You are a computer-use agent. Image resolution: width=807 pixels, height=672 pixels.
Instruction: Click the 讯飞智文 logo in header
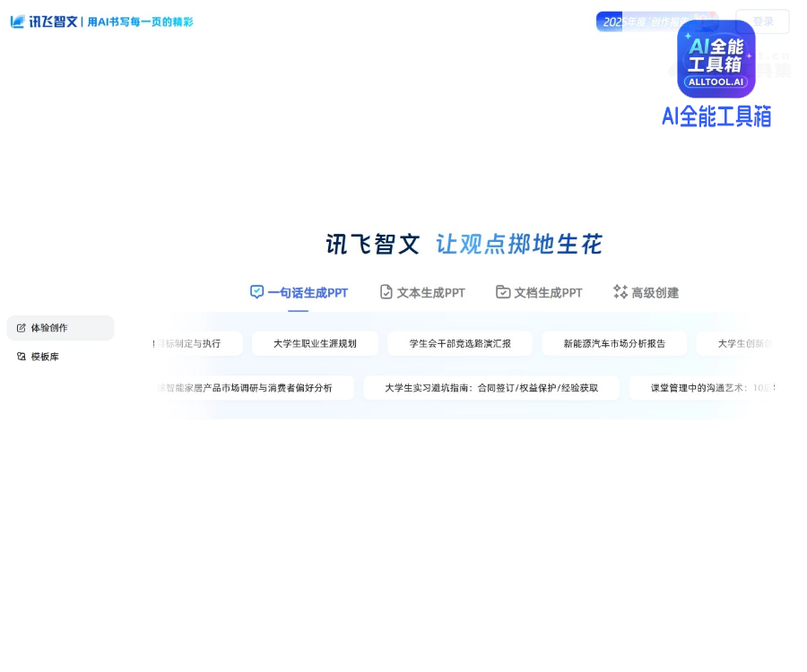pos(44,22)
